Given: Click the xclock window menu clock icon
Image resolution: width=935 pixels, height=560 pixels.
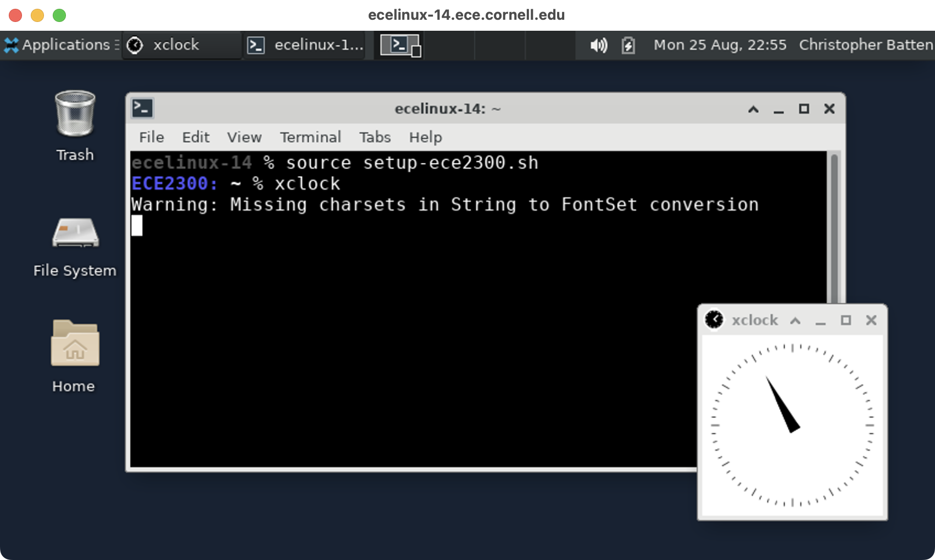Looking at the screenshot, I should click(x=714, y=320).
